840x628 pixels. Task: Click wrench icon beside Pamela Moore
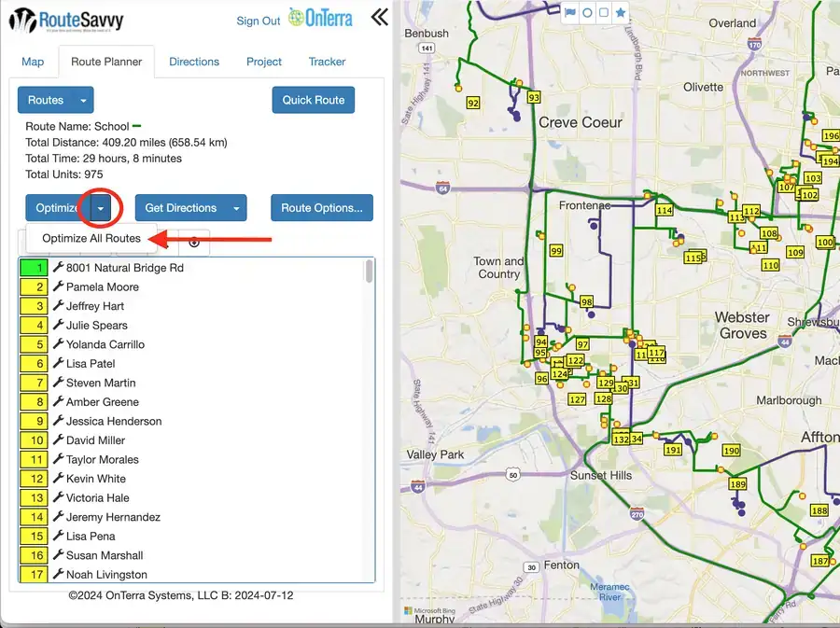[x=58, y=286]
